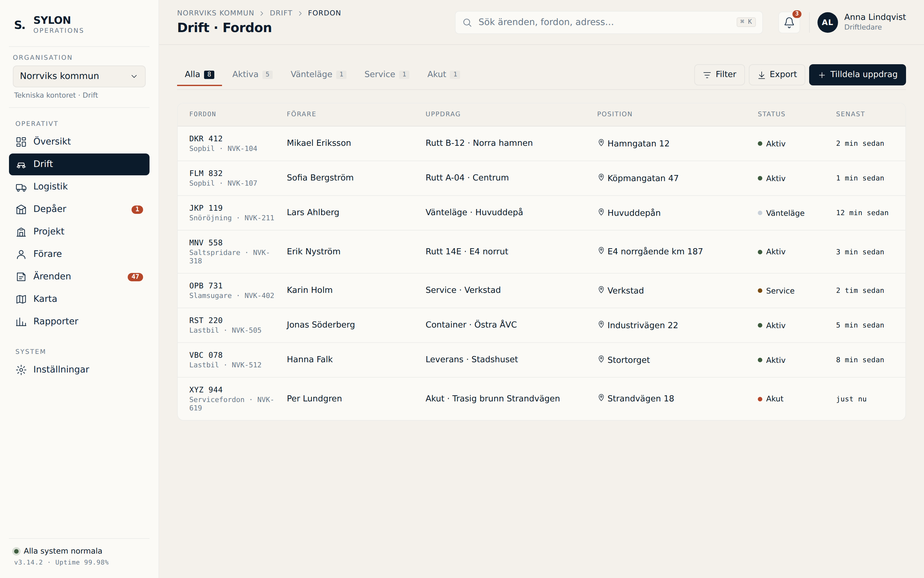Click the Projekt building icon
This screenshot has height=578, width=924.
[x=21, y=232]
